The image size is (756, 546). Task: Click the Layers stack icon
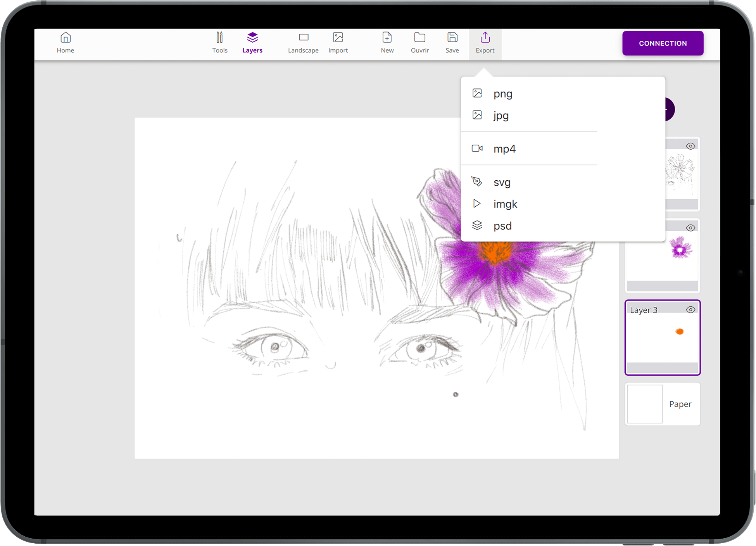pos(252,38)
